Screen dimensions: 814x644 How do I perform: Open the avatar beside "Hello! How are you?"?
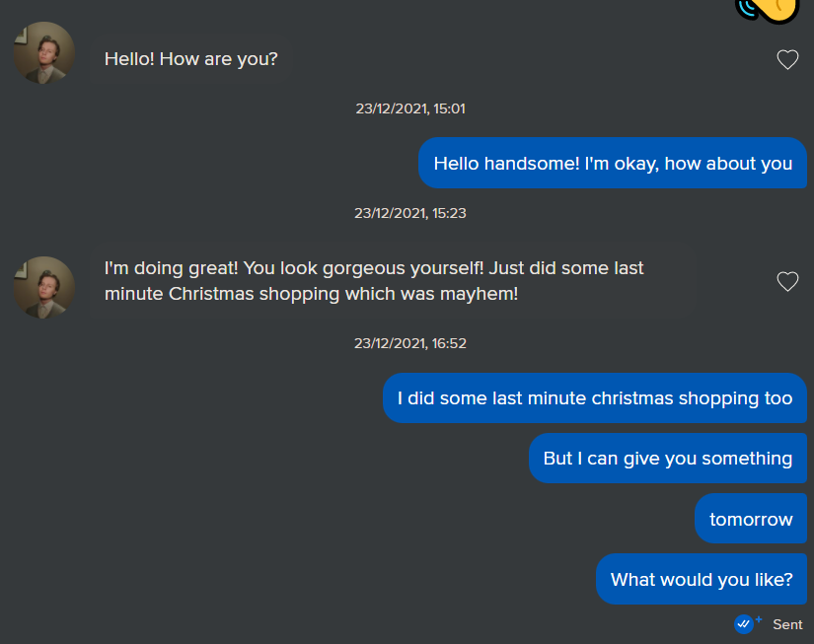(44, 53)
